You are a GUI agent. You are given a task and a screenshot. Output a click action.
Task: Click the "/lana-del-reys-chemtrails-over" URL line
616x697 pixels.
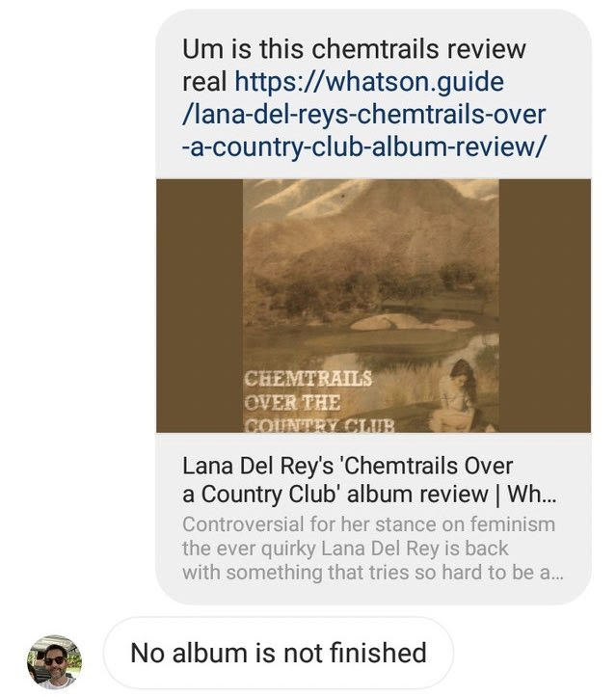click(363, 115)
